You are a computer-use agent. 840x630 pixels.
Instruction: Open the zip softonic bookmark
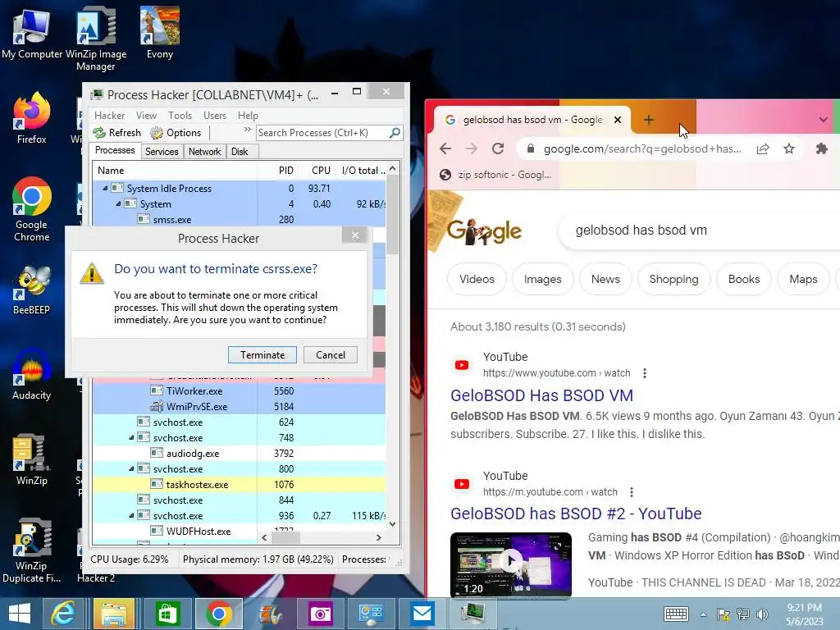click(495, 174)
